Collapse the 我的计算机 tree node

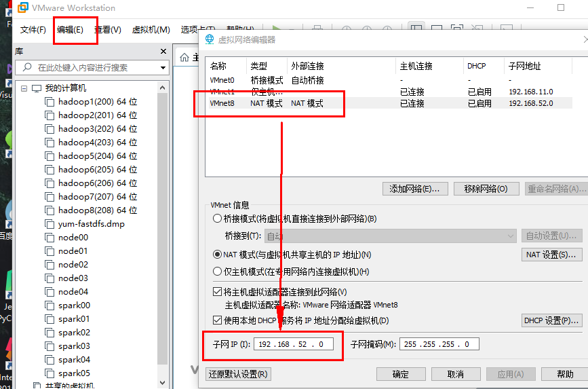click(24, 89)
